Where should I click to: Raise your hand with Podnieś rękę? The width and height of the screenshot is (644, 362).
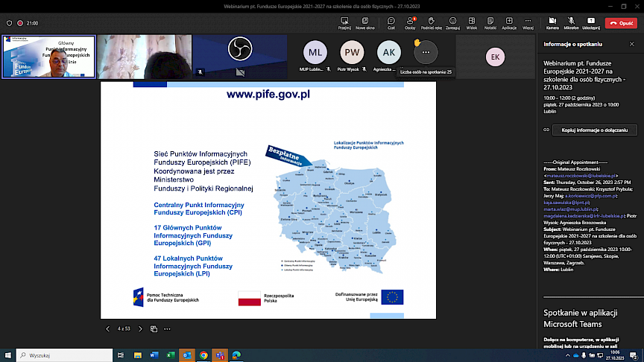coord(431,23)
